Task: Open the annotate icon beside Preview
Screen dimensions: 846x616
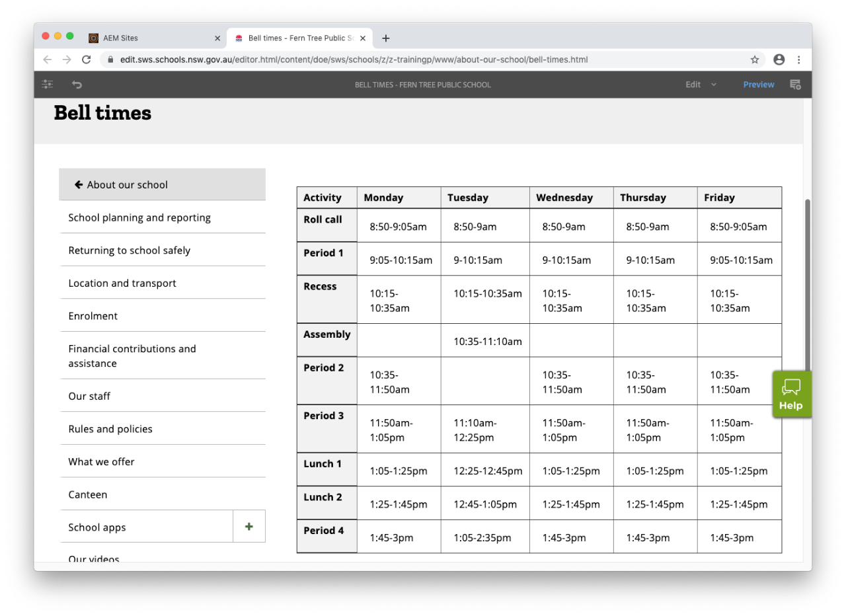Action: coord(795,85)
